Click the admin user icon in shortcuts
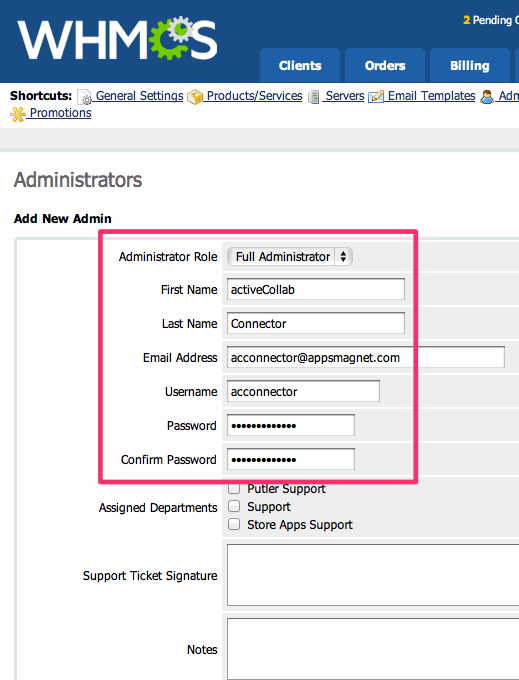The image size is (519, 680). [x=487, y=96]
